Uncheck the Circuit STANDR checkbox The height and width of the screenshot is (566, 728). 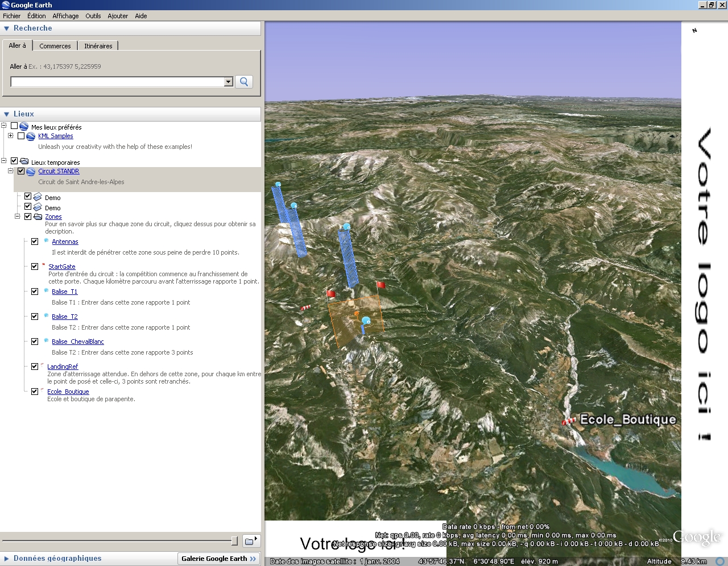click(21, 172)
